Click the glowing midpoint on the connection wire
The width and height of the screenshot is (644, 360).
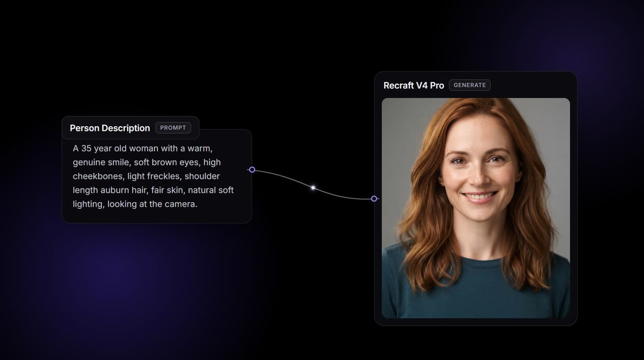coord(313,188)
